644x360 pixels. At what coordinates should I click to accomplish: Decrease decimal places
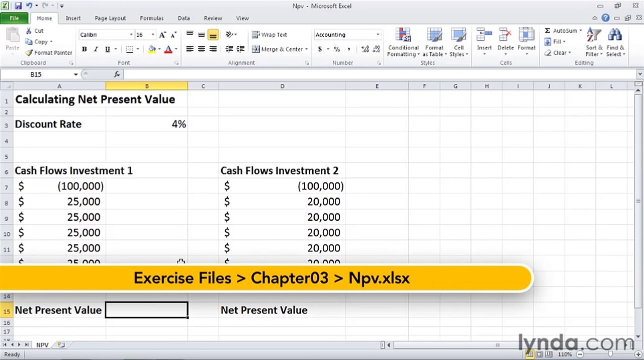(376, 49)
